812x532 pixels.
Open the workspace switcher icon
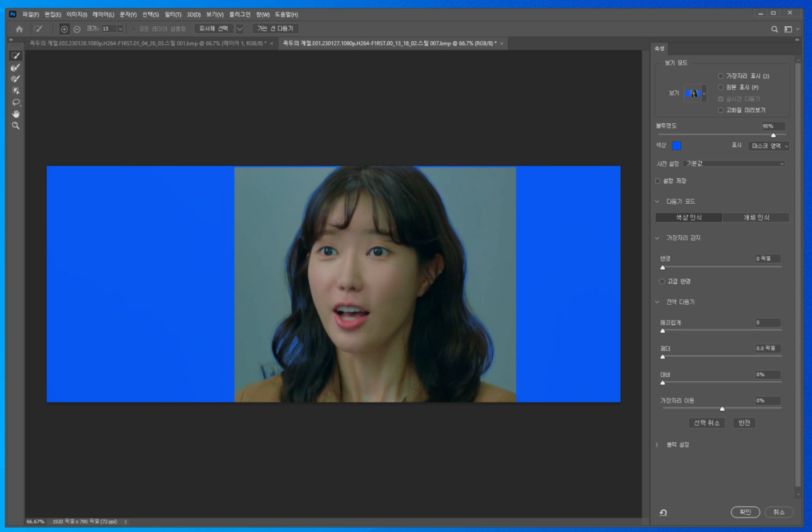tap(789, 29)
